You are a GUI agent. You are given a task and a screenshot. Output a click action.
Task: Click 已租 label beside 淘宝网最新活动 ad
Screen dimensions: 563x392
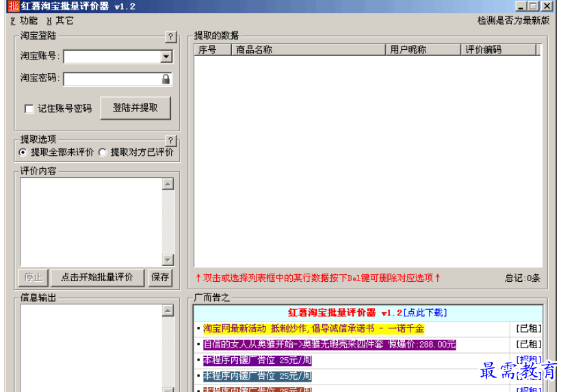click(529, 329)
